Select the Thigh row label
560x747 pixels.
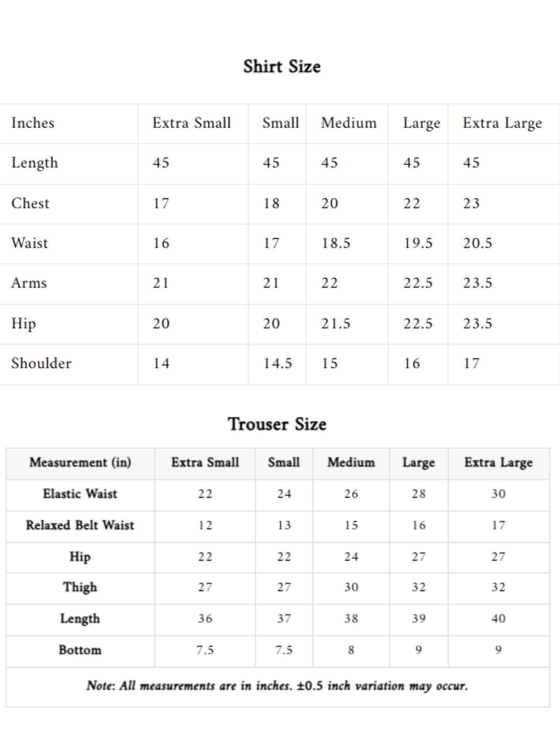point(80,587)
